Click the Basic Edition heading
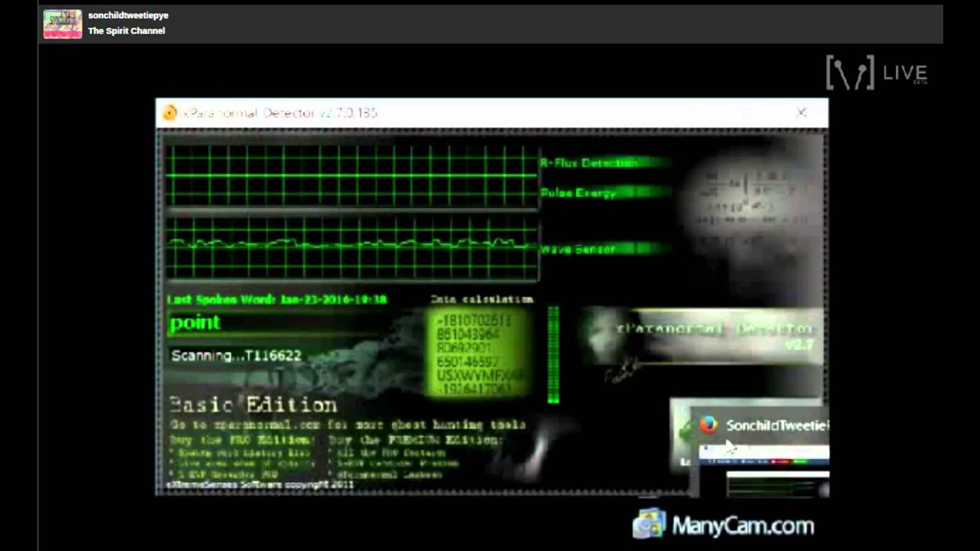This screenshot has height=551, width=980. pyautogui.click(x=253, y=405)
